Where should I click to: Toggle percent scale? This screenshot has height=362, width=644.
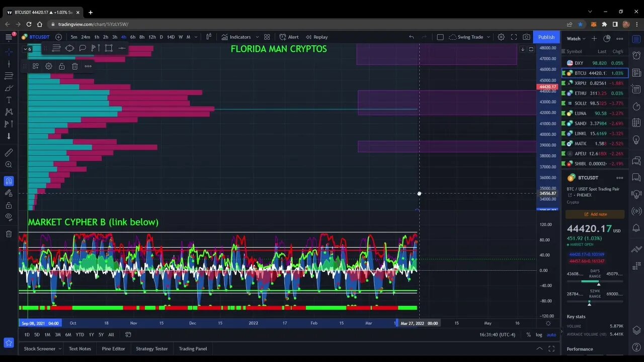528,334
